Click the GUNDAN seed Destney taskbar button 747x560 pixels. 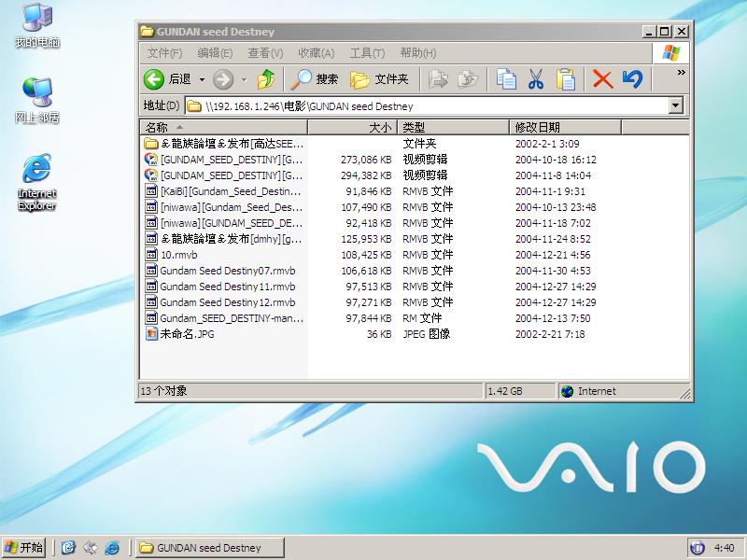pos(209,548)
